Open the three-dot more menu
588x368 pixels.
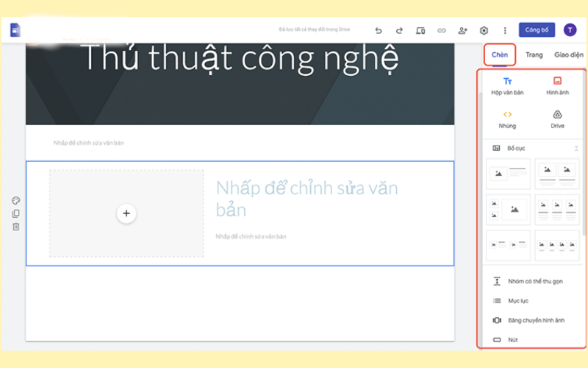pos(505,30)
